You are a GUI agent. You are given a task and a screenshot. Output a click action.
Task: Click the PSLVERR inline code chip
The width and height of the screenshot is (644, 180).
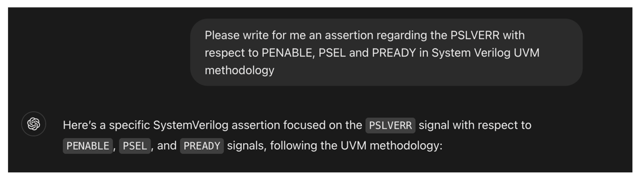click(390, 125)
